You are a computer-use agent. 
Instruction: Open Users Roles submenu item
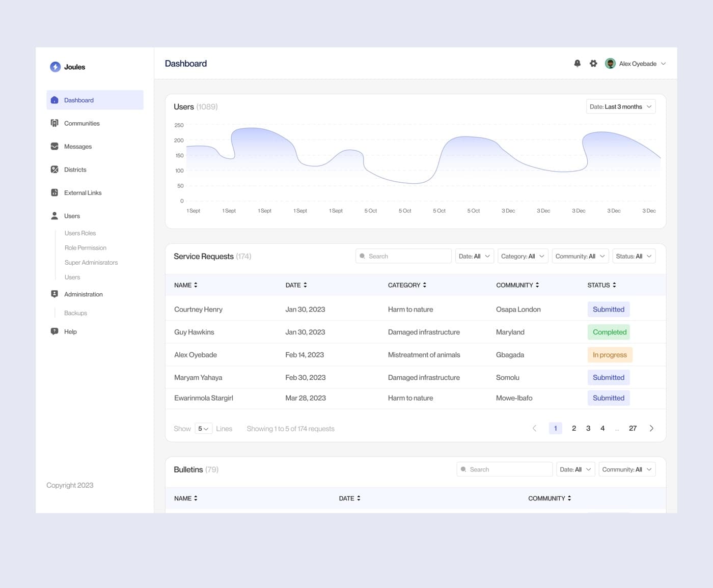coord(80,233)
